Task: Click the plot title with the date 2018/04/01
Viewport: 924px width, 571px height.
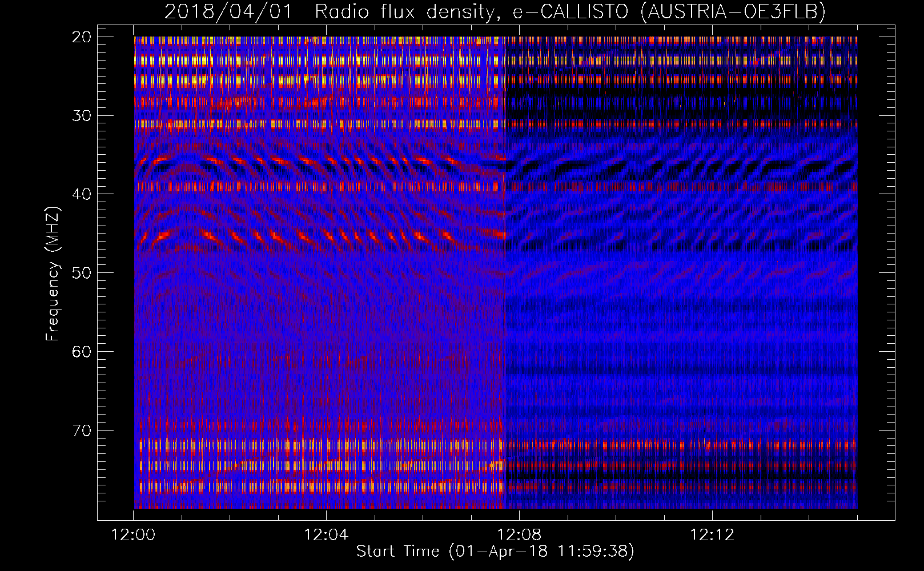Action: click(495, 11)
